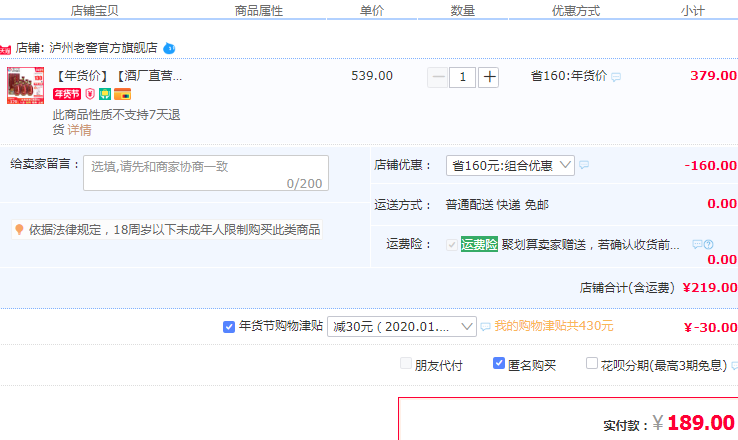Click the ¥-30.00 subsidy amount
Screen dimensions: 738x440
tap(711, 327)
